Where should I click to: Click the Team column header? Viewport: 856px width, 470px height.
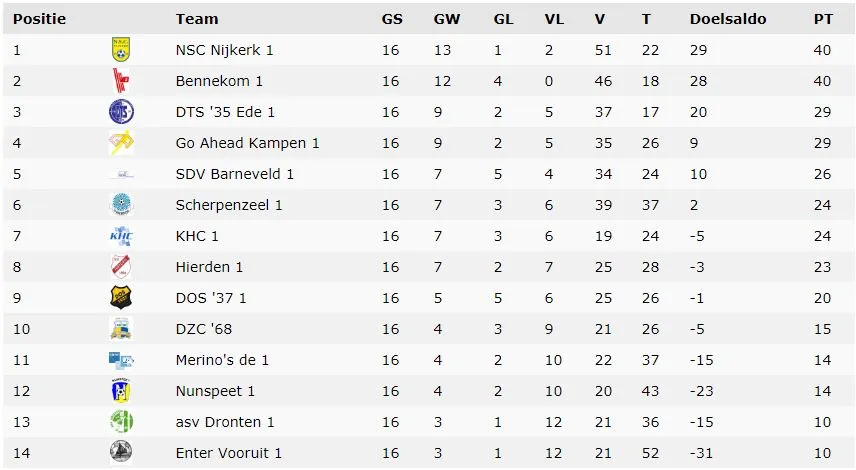[x=196, y=19]
